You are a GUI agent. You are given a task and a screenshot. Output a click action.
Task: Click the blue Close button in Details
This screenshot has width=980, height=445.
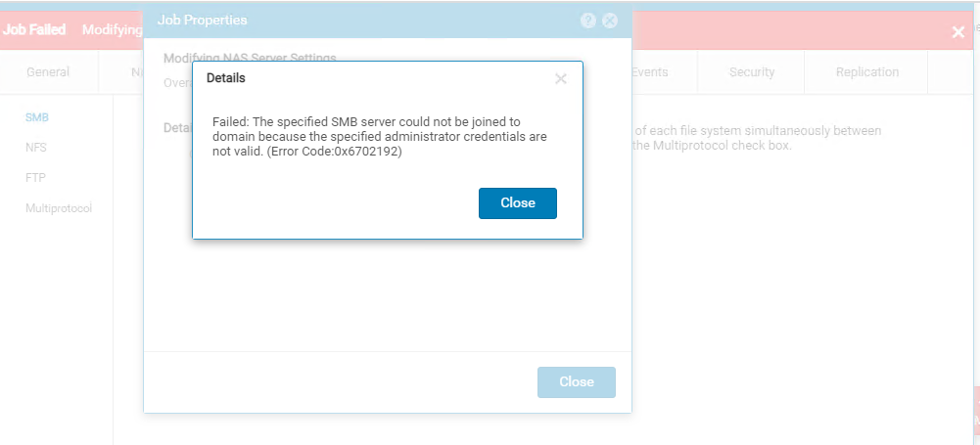517,203
